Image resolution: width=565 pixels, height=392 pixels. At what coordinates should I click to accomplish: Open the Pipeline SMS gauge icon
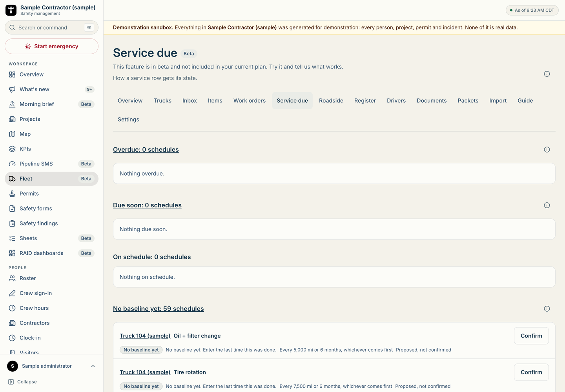pos(12,164)
